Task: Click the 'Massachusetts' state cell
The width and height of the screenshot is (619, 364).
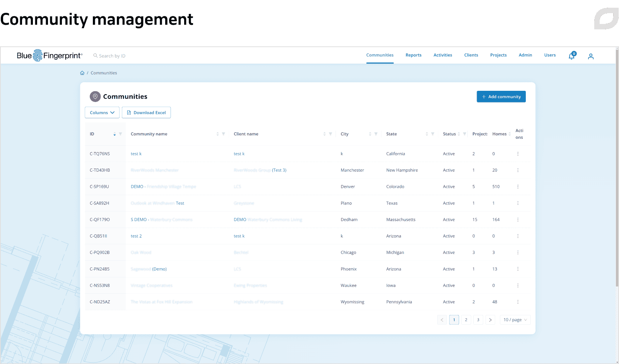Action: [x=401, y=219]
